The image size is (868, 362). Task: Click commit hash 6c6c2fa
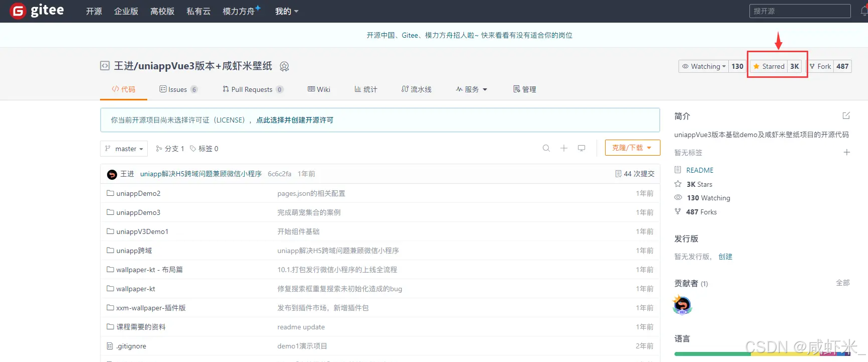point(279,174)
